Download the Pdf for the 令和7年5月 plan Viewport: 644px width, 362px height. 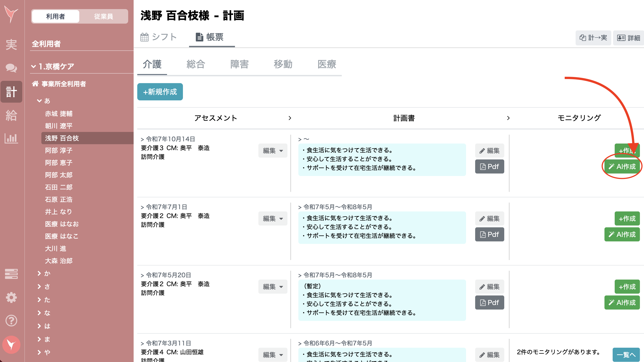[489, 234]
